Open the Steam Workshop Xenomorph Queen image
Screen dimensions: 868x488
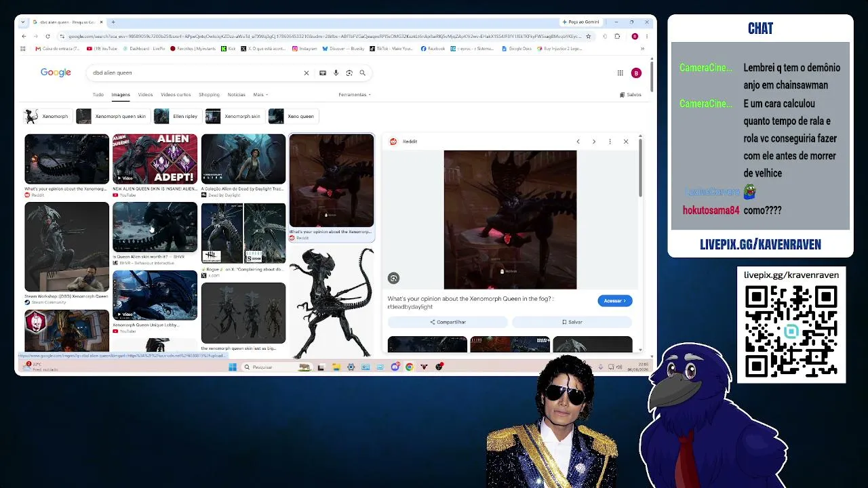point(66,247)
